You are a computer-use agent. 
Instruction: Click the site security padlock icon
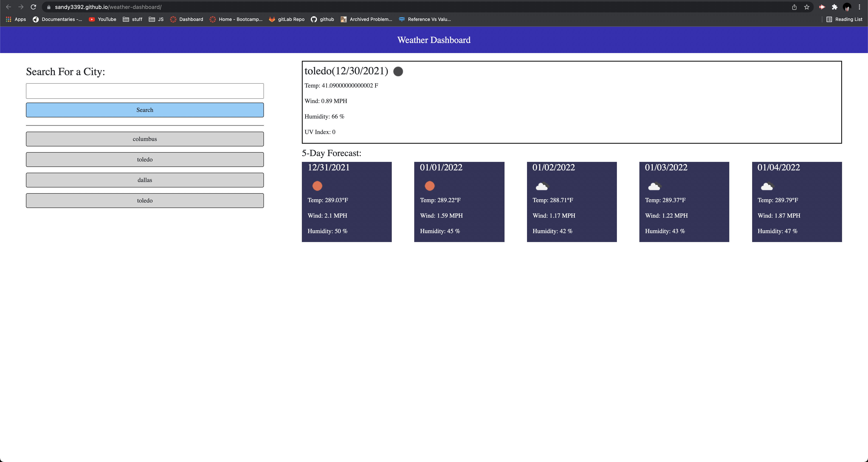[x=48, y=7]
